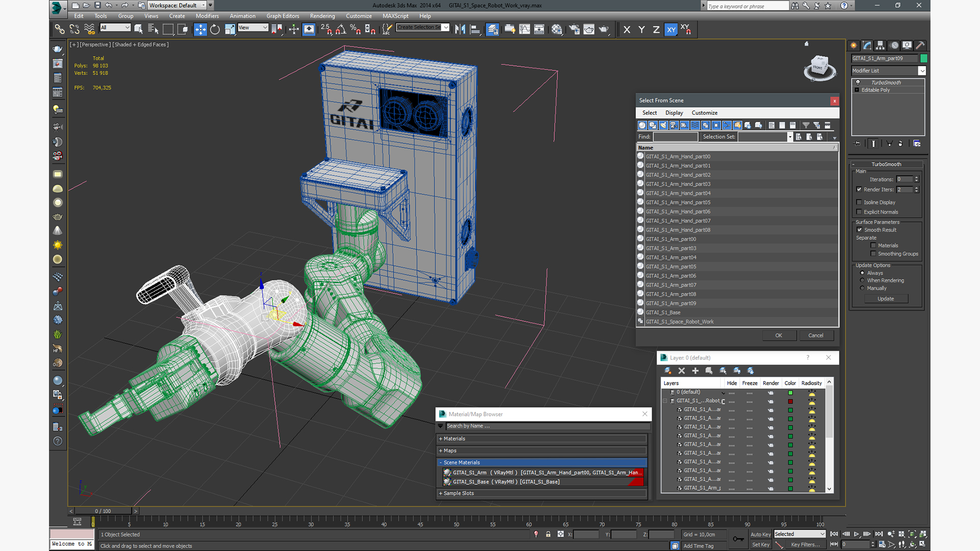Screen dimensions: 980x551
Task: Click the Link selection chain icon
Action: point(59,30)
